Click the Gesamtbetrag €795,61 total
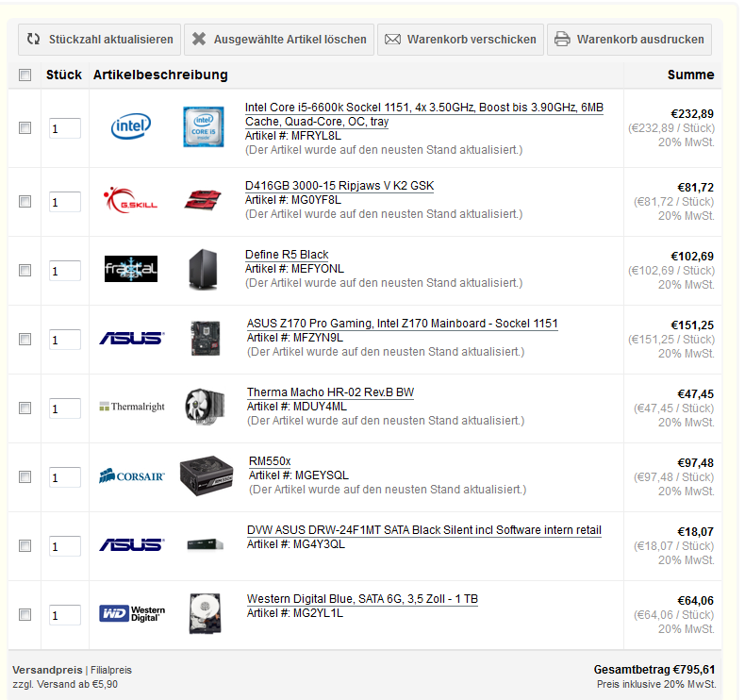The width and height of the screenshot is (745, 700). pyautogui.click(x=654, y=670)
